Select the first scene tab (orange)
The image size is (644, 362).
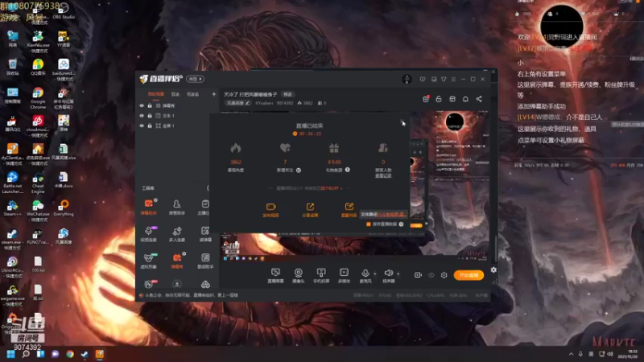click(x=156, y=94)
